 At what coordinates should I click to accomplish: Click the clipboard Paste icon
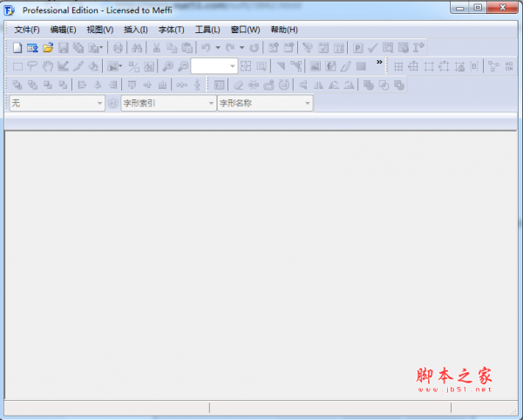[x=187, y=48]
